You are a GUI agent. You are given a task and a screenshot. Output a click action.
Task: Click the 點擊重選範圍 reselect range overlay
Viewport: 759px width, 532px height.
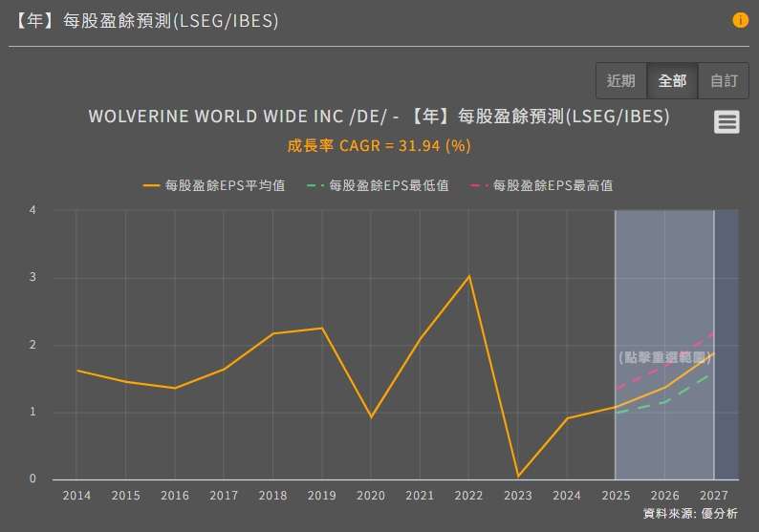coord(664,357)
